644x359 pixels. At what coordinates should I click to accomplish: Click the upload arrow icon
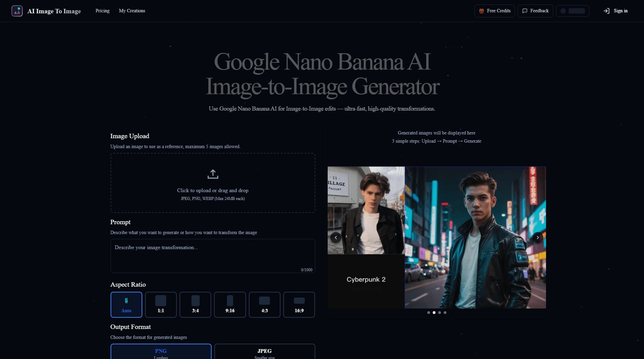213,174
